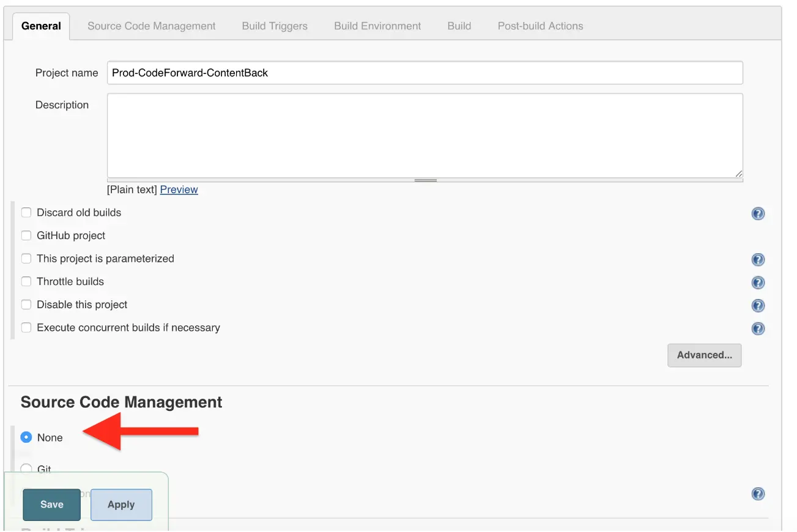Tick This project is parameterized
This screenshot has height=532, width=797.
[26, 259]
